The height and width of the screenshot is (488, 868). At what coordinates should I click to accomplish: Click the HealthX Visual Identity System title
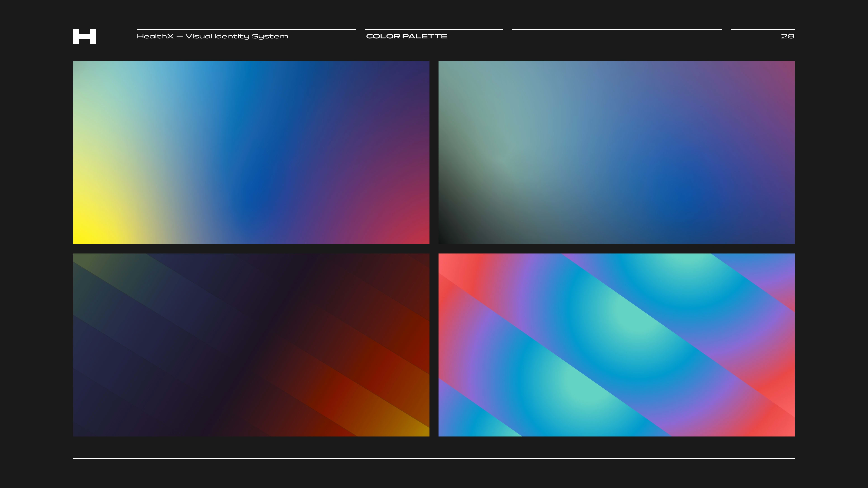coord(212,36)
